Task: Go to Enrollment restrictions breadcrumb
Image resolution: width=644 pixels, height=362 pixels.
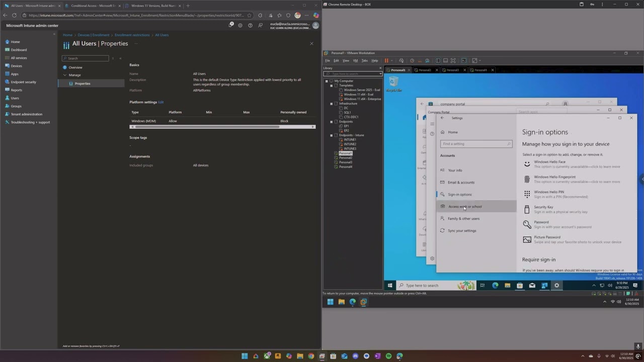Action: [x=132, y=35]
